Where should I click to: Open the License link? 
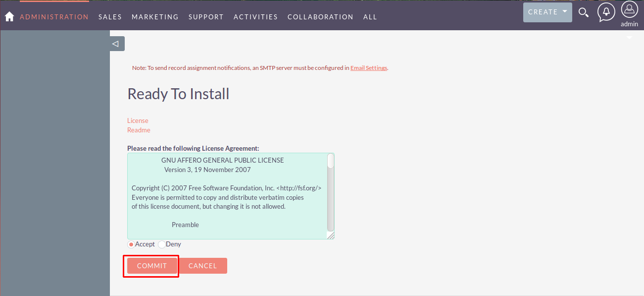138,120
